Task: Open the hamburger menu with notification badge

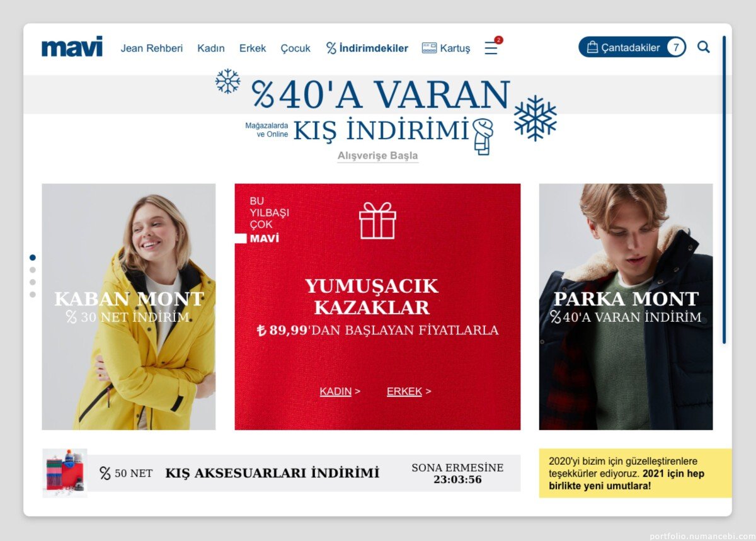Action: click(x=491, y=48)
